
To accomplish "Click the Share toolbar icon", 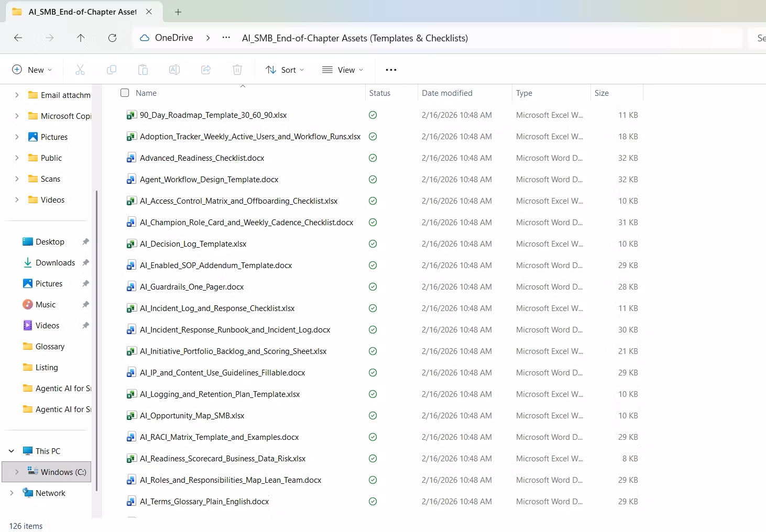I will pos(206,70).
